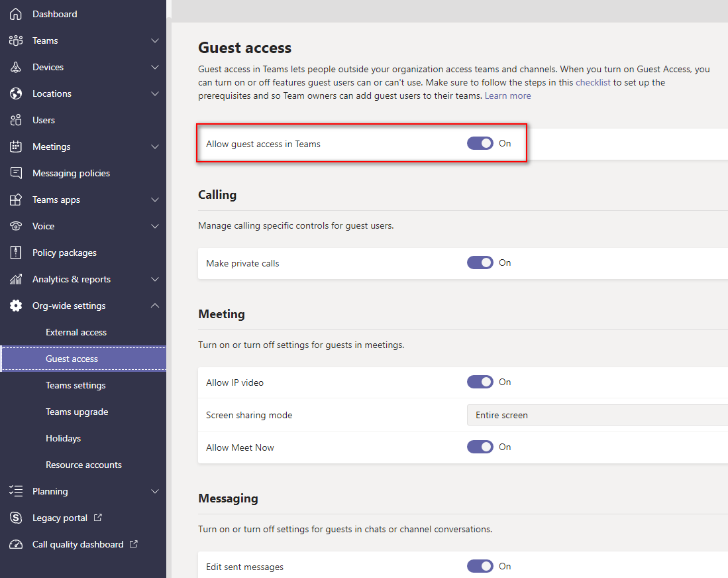Collapse the Org-wide settings chevron

(x=155, y=306)
